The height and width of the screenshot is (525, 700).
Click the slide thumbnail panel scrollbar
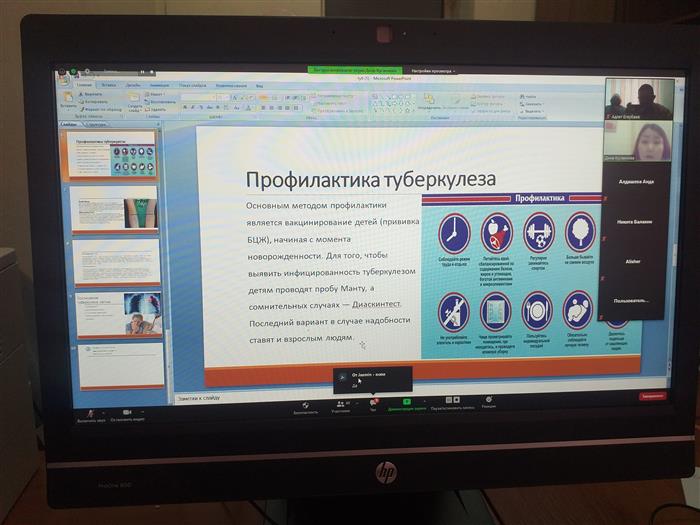point(163,250)
